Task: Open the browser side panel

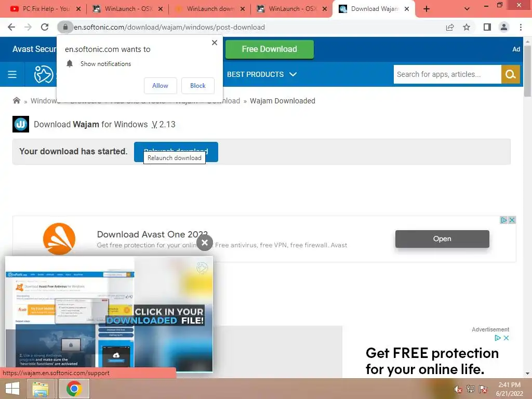Action: (x=487, y=27)
